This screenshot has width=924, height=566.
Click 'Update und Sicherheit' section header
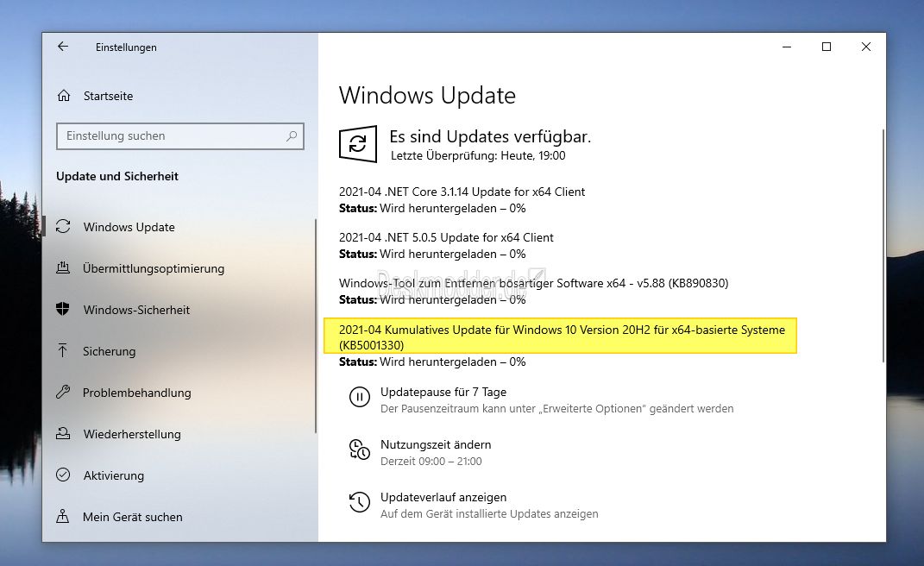[x=117, y=176]
